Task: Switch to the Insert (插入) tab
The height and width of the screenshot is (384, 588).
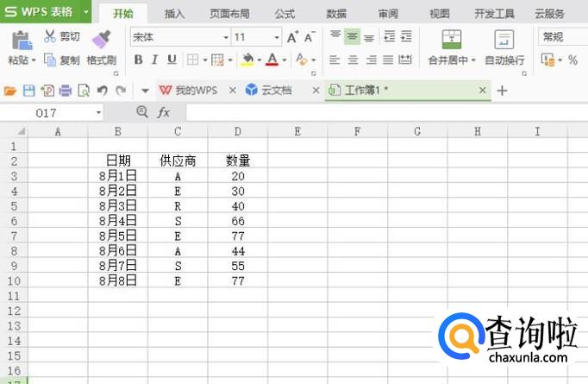Action: coord(175,14)
